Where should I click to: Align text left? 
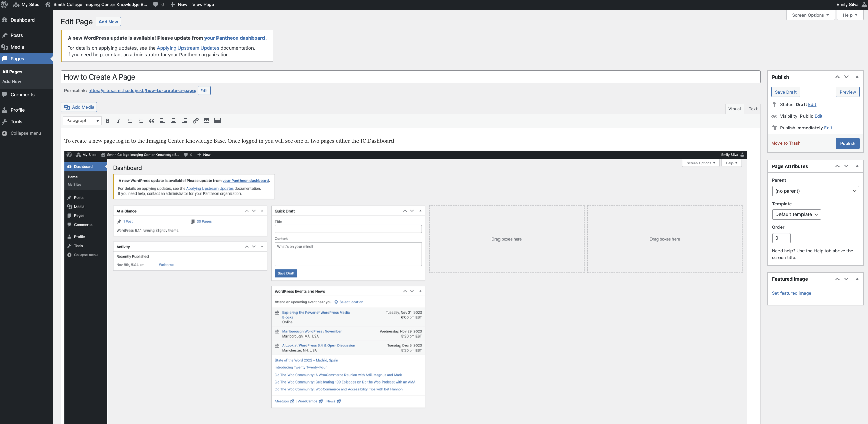coord(163,121)
